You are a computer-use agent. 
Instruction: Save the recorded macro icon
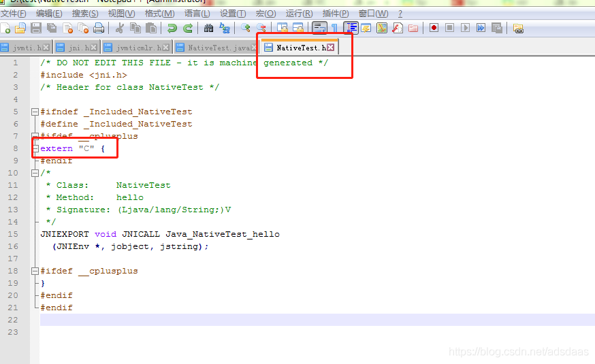tap(497, 28)
